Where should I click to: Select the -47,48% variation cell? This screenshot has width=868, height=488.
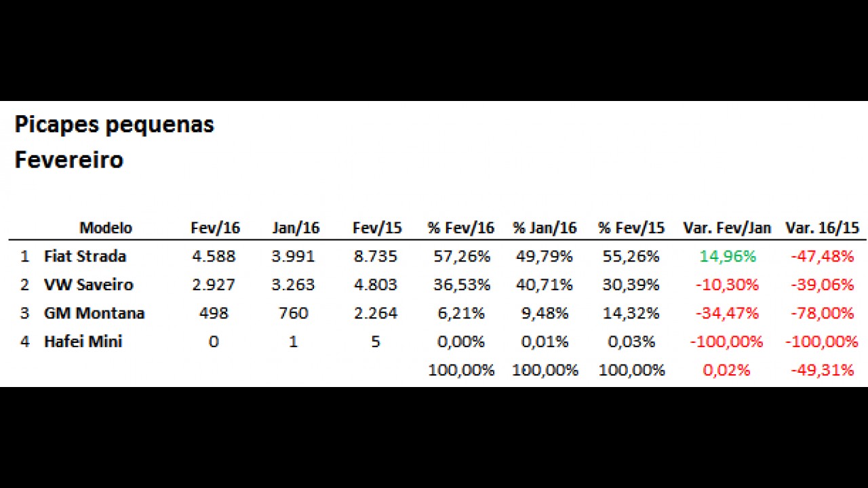(x=822, y=257)
